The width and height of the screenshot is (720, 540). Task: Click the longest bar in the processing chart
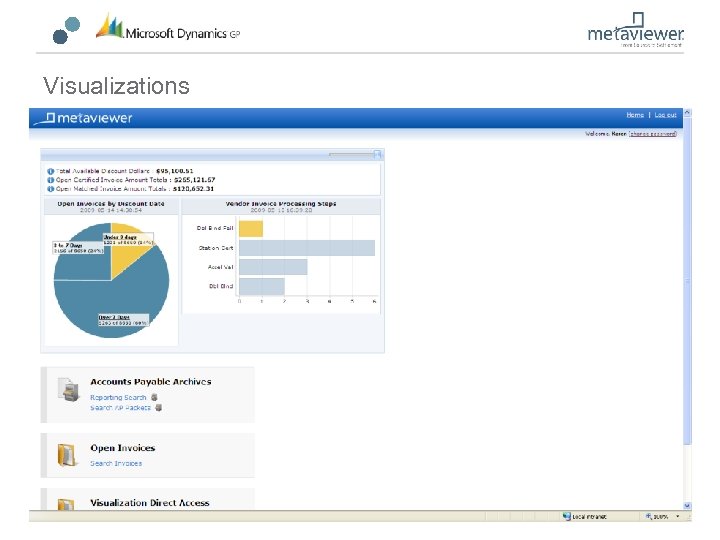307,248
